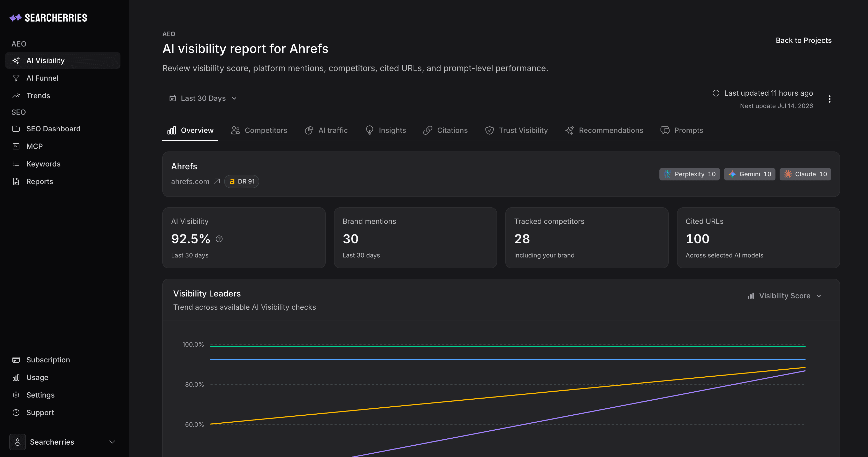Screen dimensions: 868x457
Task: Click the AI Visibility help question icon
Action: (x=219, y=239)
